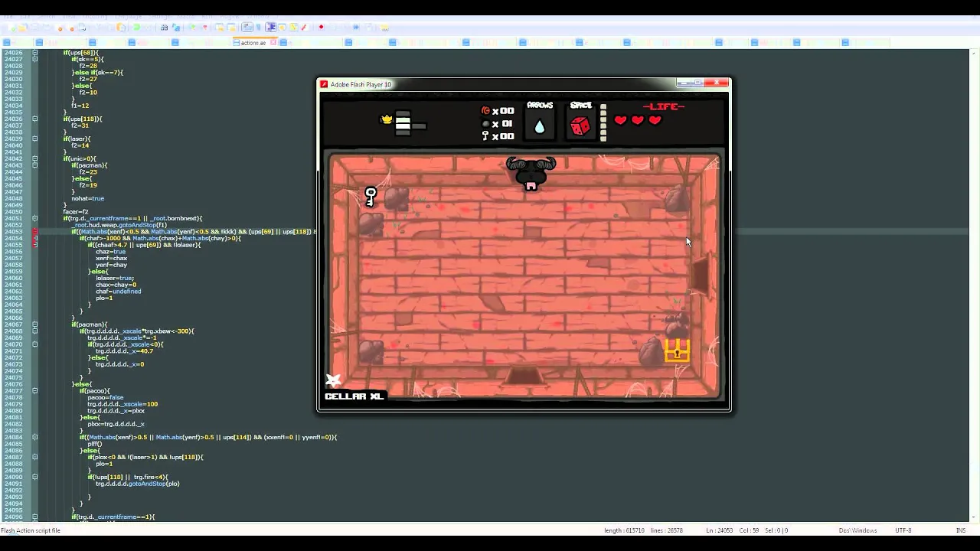The width and height of the screenshot is (980, 551).
Task: Toggle synchronize horizontal scrolling icon
Action: tap(231, 28)
